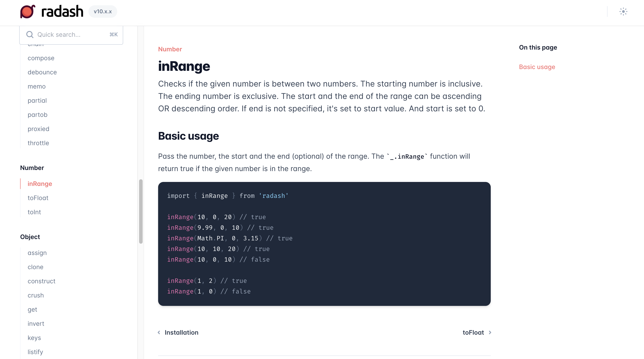Select inRange in the sidebar

(40, 183)
